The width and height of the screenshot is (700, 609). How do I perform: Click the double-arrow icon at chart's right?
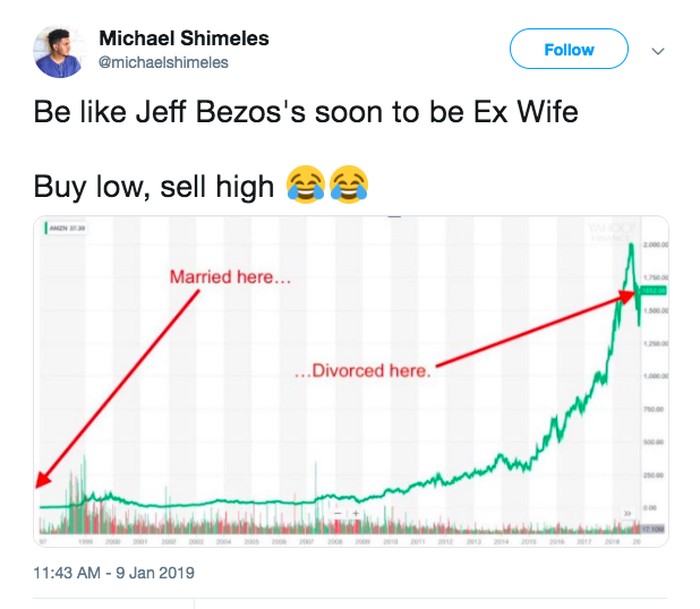click(629, 511)
